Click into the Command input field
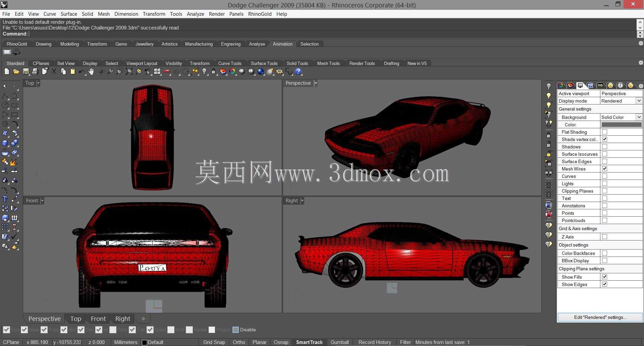The width and height of the screenshot is (644, 346). click(x=332, y=34)
